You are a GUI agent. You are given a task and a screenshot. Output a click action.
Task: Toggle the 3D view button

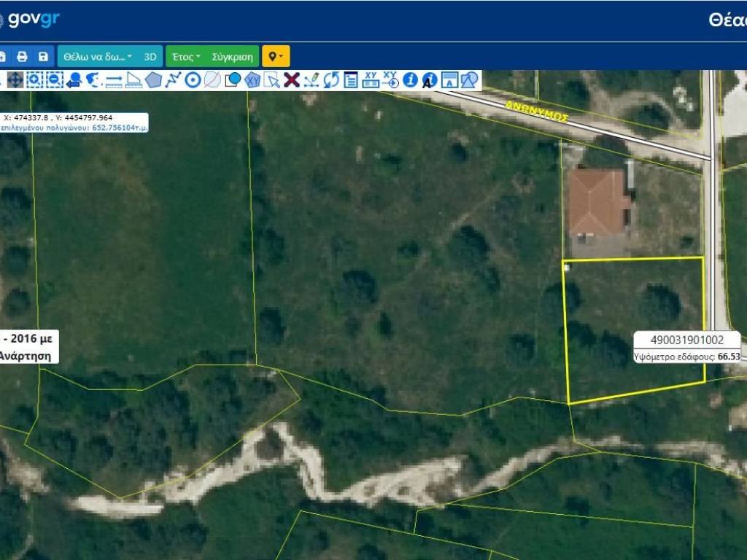(150, 56)
